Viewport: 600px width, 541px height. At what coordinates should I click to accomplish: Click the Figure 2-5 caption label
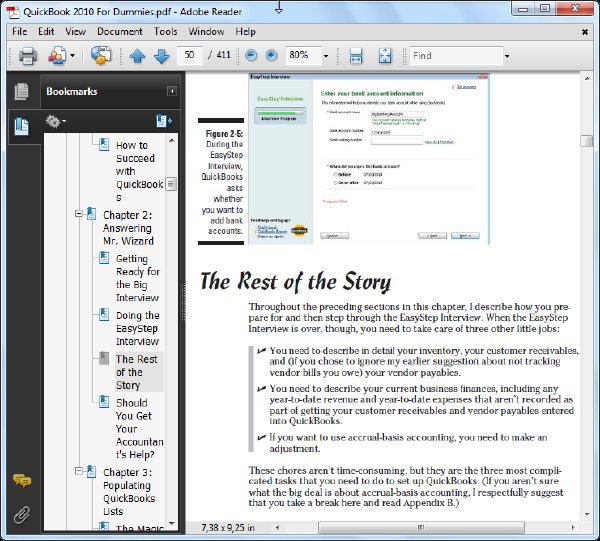click(x=224, y=134)
